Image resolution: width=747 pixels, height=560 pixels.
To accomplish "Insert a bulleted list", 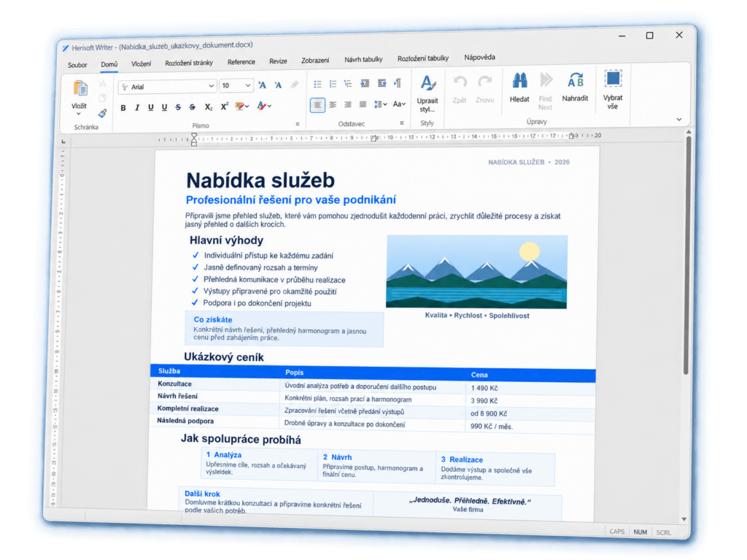I will [318, 85].
